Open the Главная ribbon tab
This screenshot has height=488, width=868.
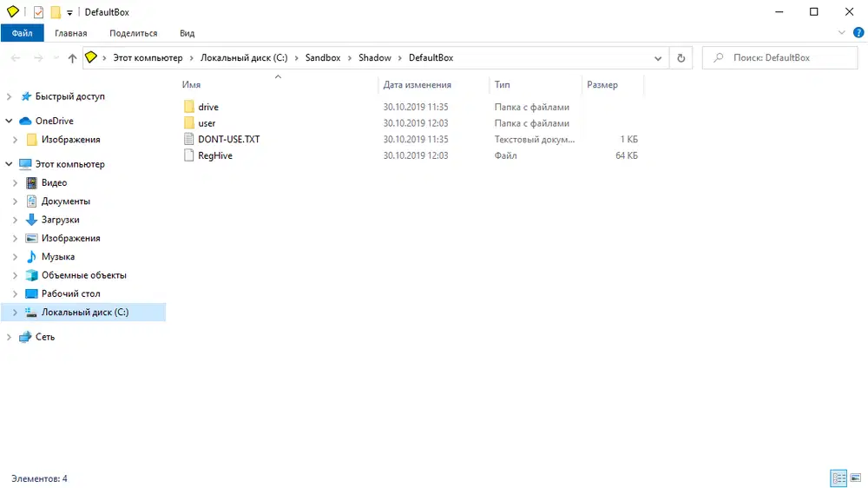point(71,33)
